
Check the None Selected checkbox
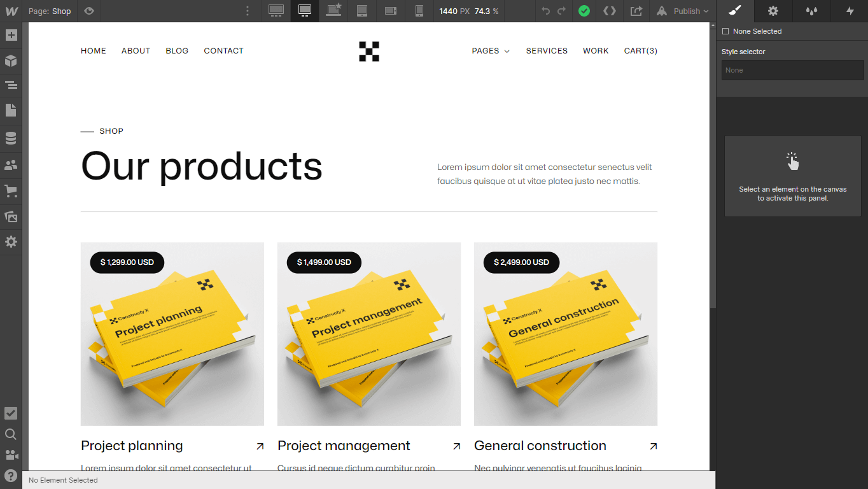pyautogui.click(x=725, y=31)
